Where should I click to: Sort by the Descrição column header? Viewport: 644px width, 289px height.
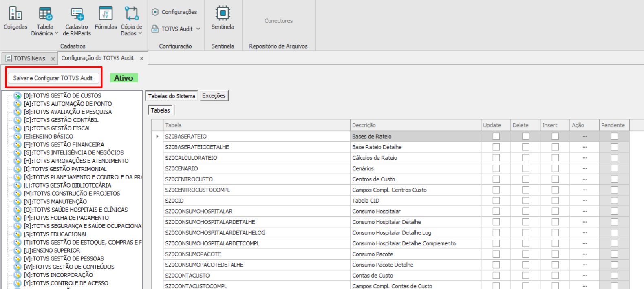(416, 125)
